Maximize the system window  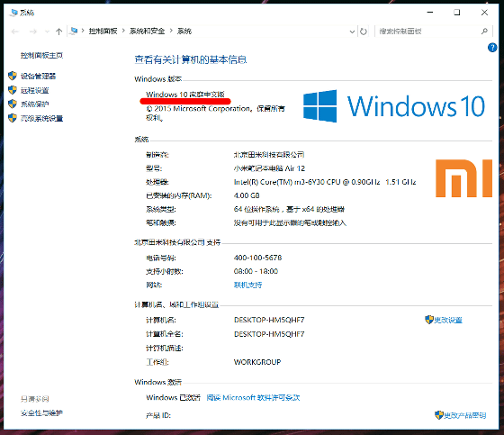457,13
